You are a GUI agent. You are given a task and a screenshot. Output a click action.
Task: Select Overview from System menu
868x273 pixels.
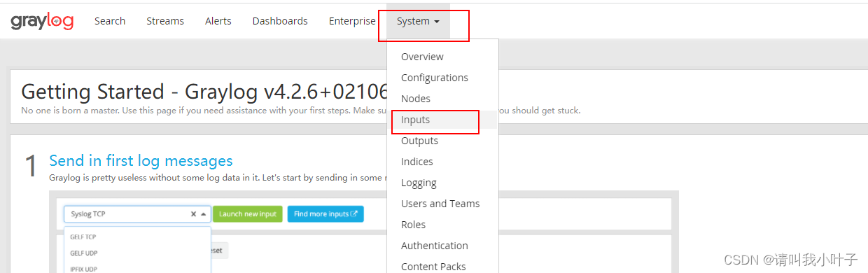[422, 57]
